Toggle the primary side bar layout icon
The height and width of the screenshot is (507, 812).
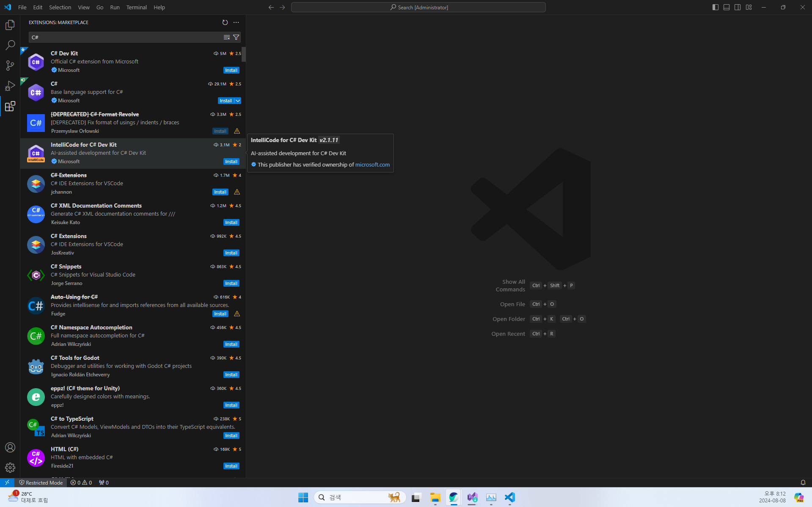tap(716, 7)
